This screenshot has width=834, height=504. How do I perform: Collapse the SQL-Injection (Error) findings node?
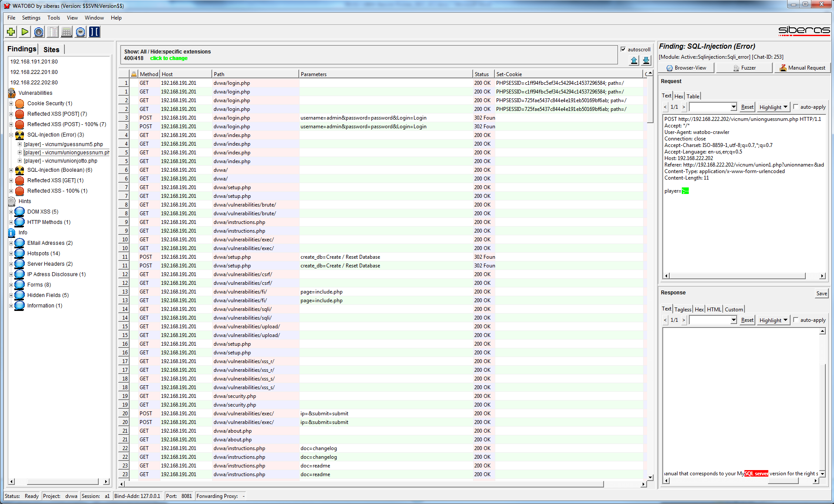pyautogui.click(x=10, y=135)
